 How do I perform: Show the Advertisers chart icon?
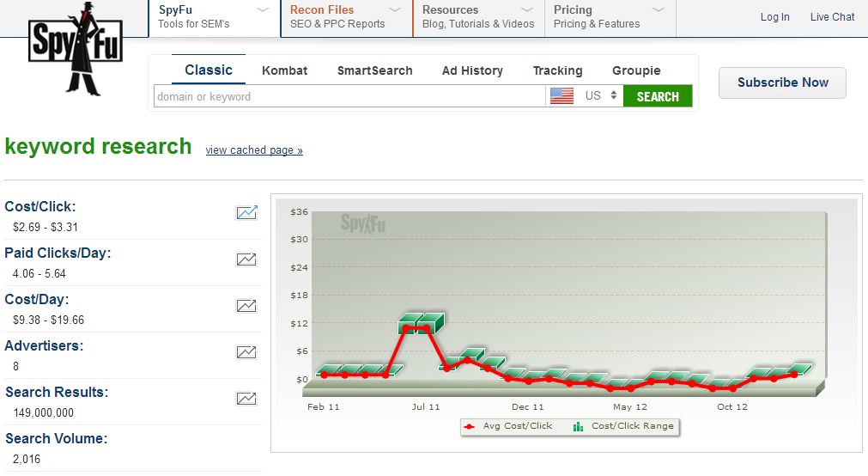(246, 351)
